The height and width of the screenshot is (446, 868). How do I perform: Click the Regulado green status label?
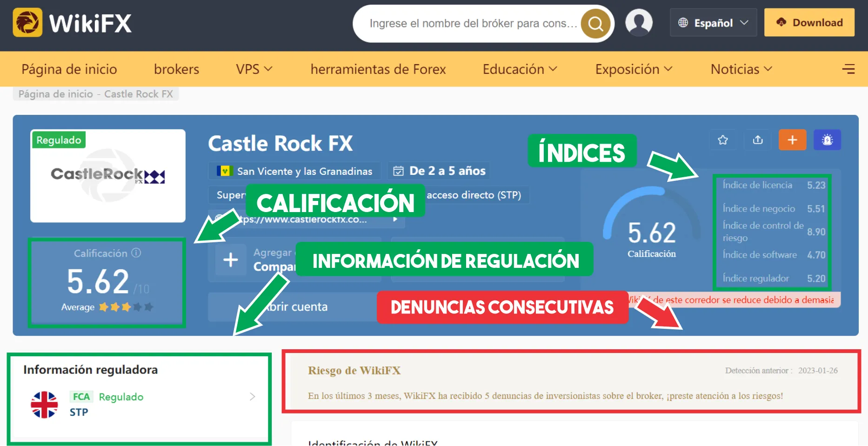pyautogui.click(x=59, y=140)
